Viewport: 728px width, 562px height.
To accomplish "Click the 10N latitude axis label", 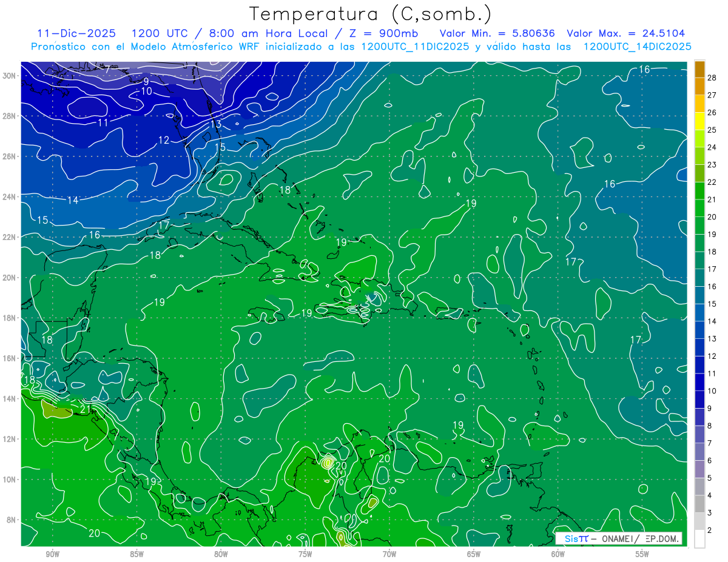I will [10, 480].
